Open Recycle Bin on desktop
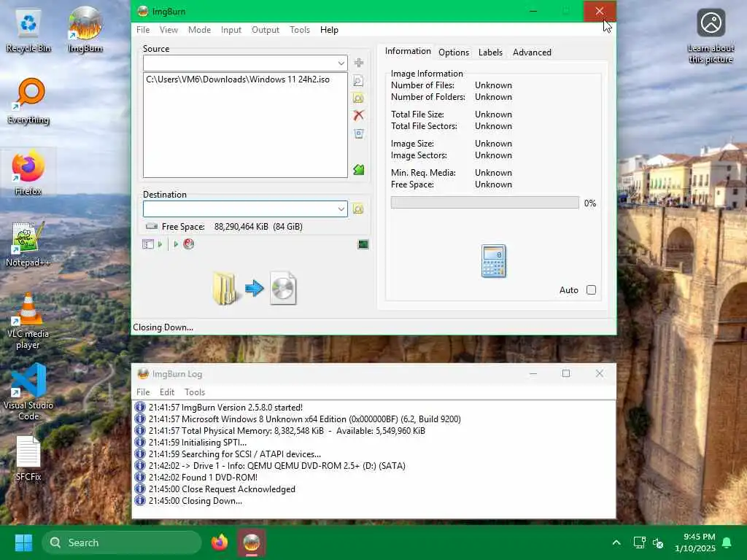Screen dimensions: 747x560 click(x=28, y=29)
